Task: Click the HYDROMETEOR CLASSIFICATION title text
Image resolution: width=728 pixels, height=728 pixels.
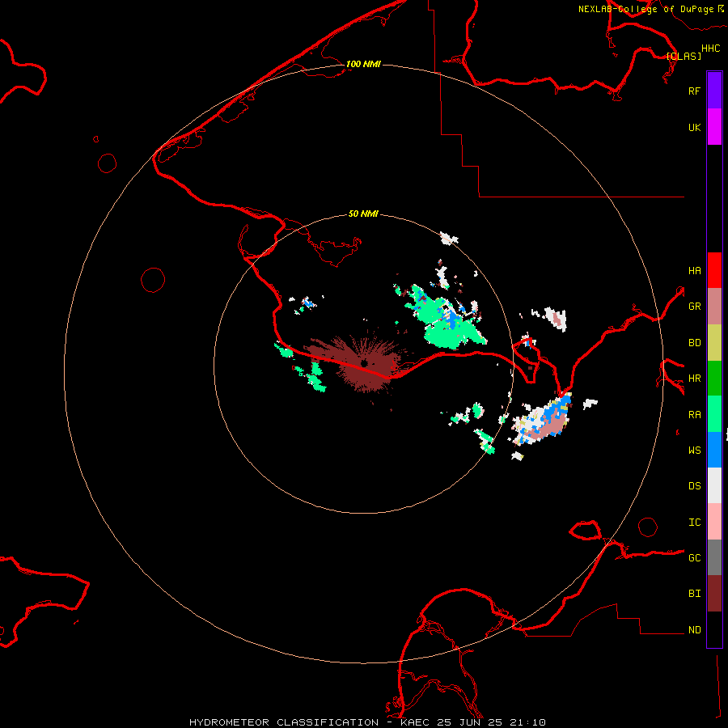Action: (284, 722)
